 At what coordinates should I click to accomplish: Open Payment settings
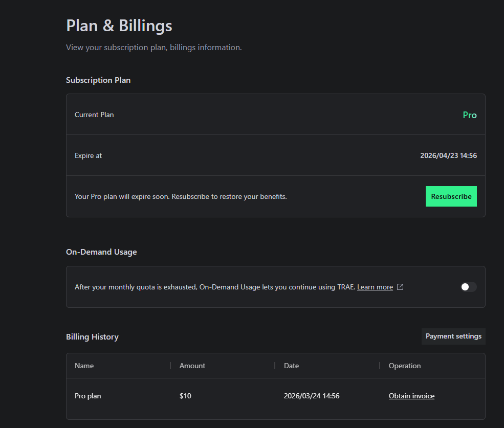(453, 336)
